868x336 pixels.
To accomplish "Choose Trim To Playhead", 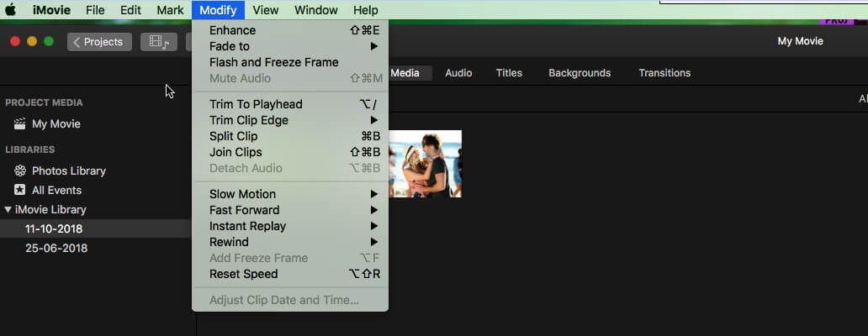I will (290, 104).
